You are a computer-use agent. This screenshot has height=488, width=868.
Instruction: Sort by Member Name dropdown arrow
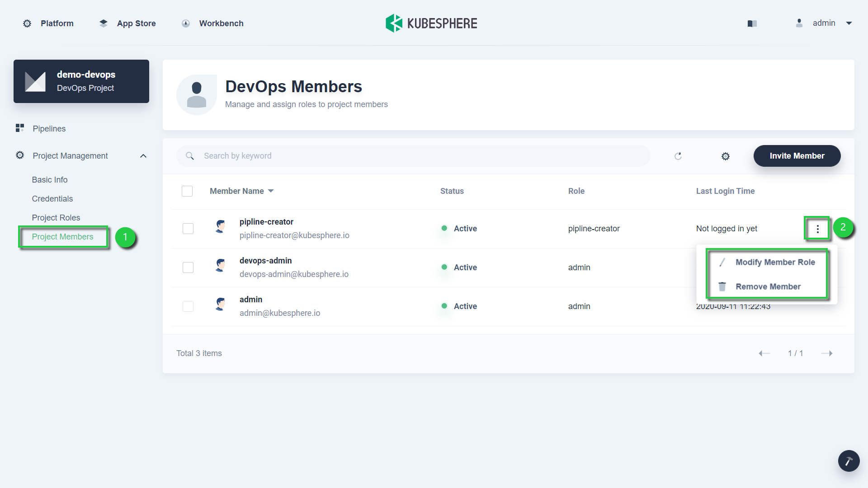click(x=271, y=191)
